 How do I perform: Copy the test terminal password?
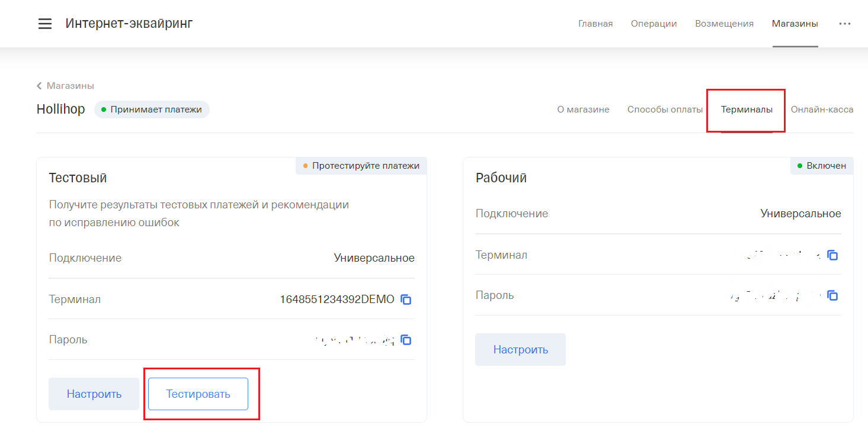tap(406, 340)
